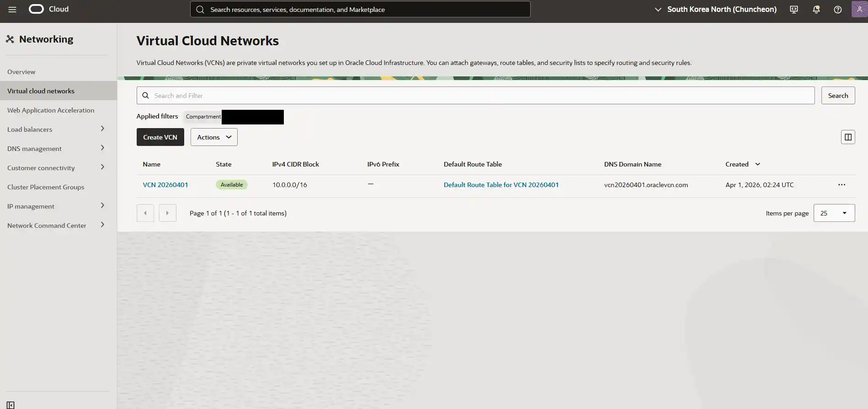Open the Cloud Shell developer tools icon
868x409 pixels.
794,10
